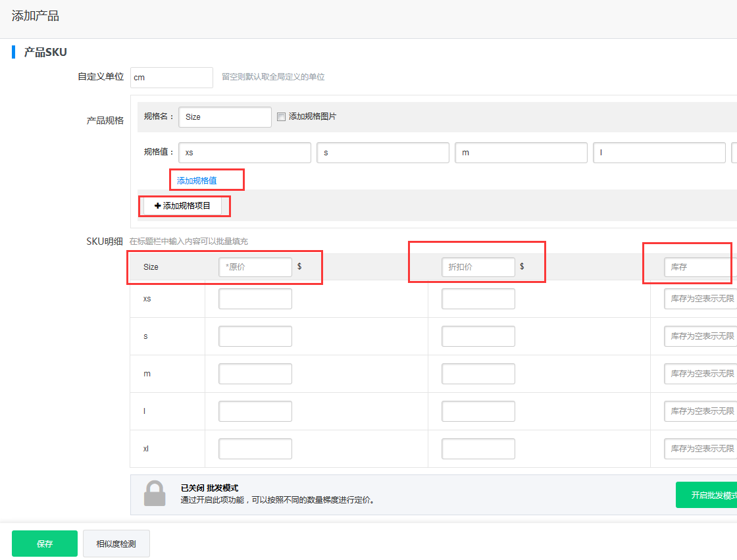Enable the 添加规格图片 checkbox
The image size is (737, 560).
tap(281, 117)
